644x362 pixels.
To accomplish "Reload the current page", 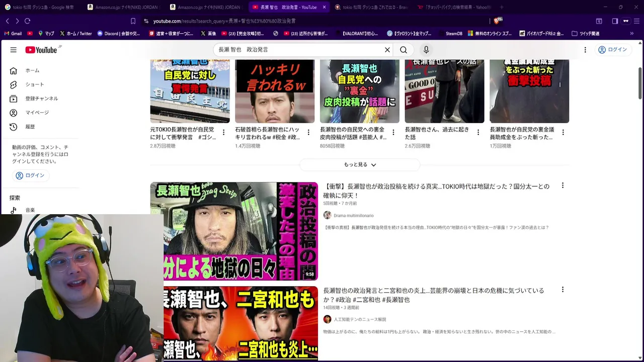I will 28,21.
